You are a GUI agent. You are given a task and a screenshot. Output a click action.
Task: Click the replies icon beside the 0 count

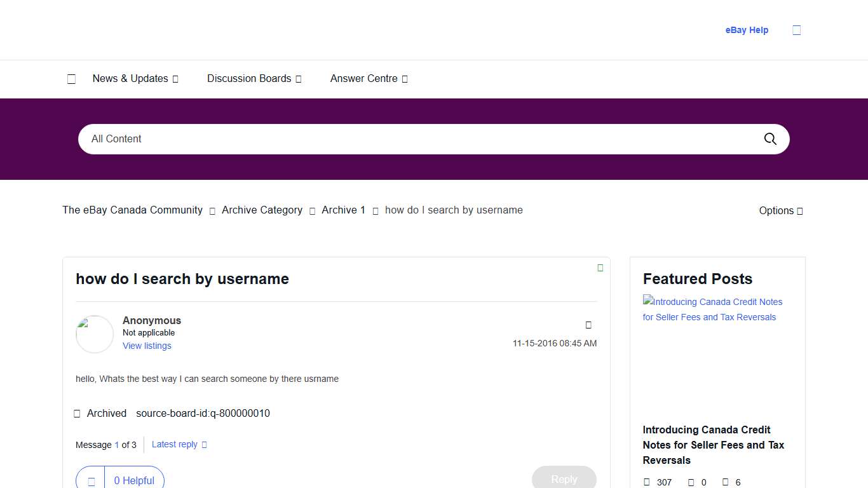pos(692,482)
